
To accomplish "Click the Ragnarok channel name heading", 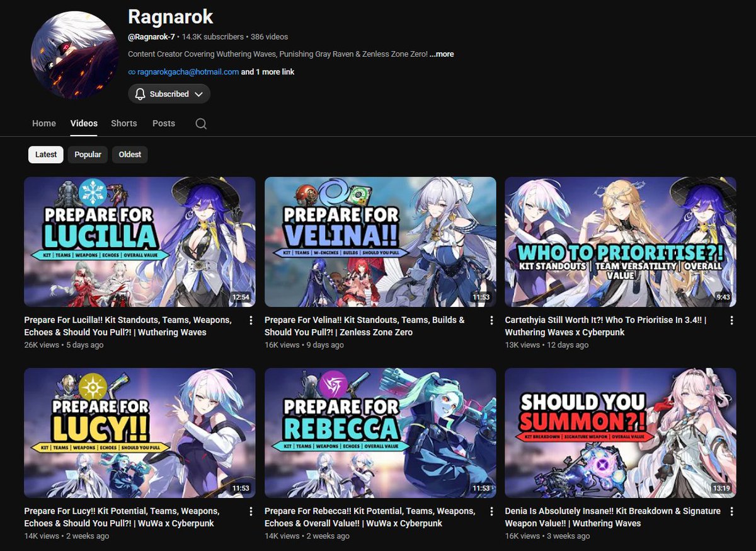I will (171, 16).
